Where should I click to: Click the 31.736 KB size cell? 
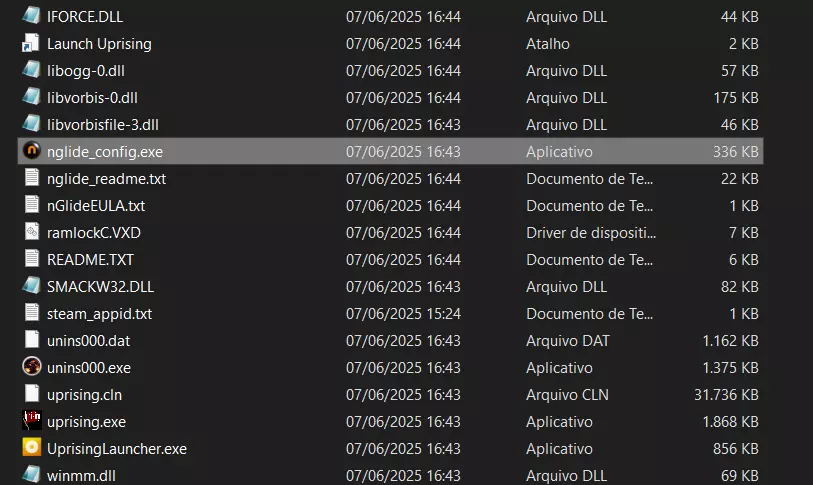point(726,394)
